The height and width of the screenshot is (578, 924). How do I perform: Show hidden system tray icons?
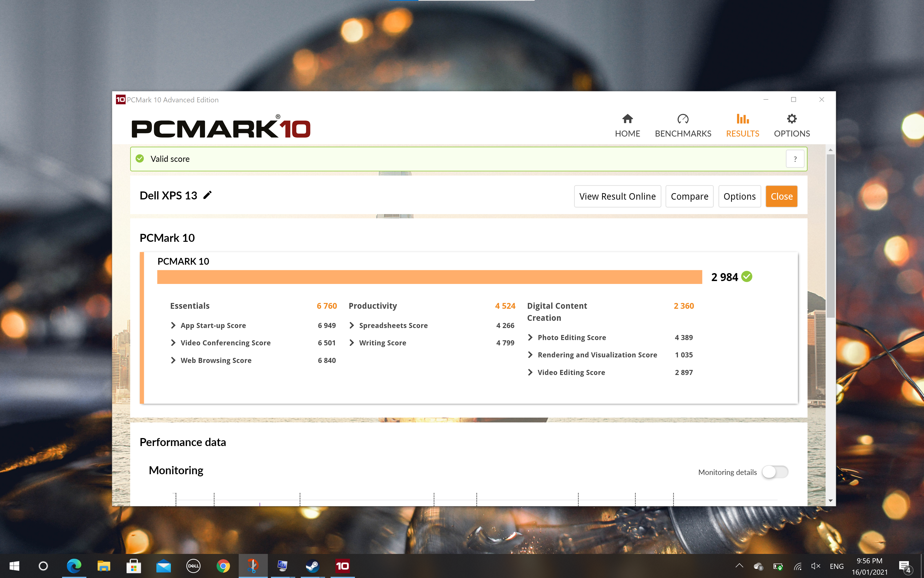[739, 566]
